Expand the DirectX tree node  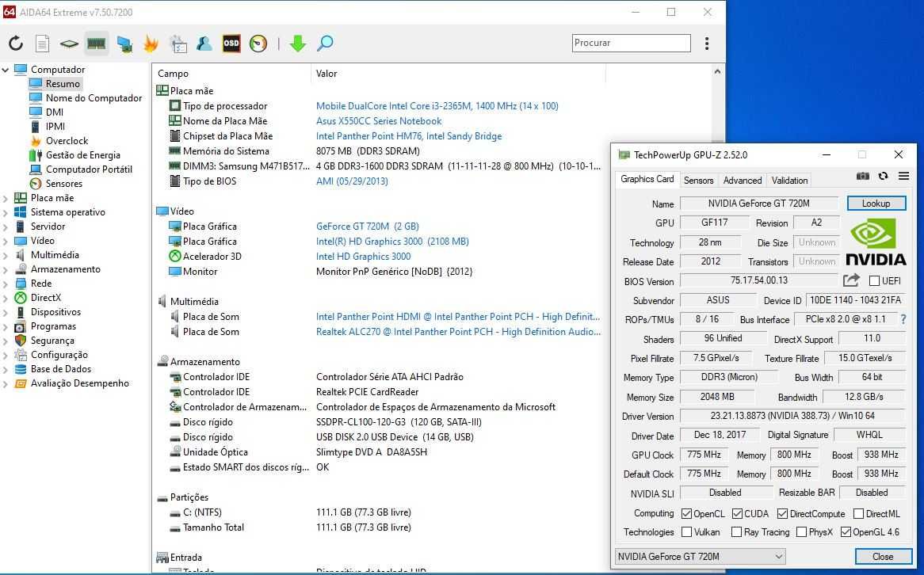[6, 298]
